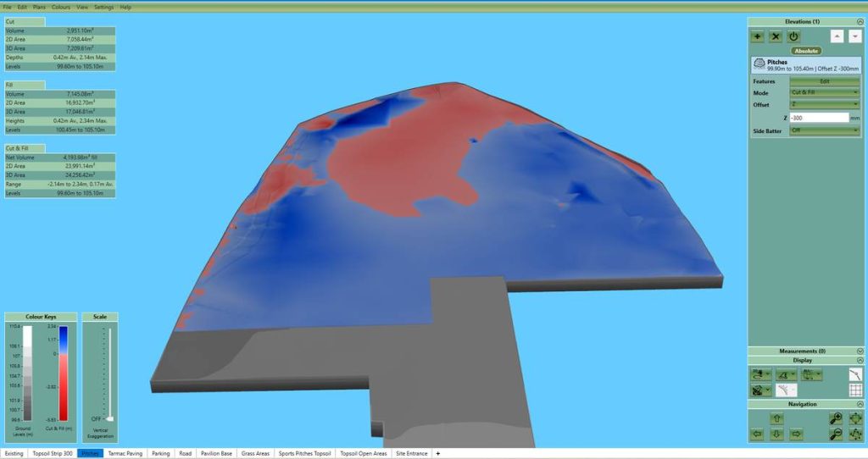Screen dimensions: 868x459
Task: Open the textured surface display dropdown
Action: click(760, 390)
